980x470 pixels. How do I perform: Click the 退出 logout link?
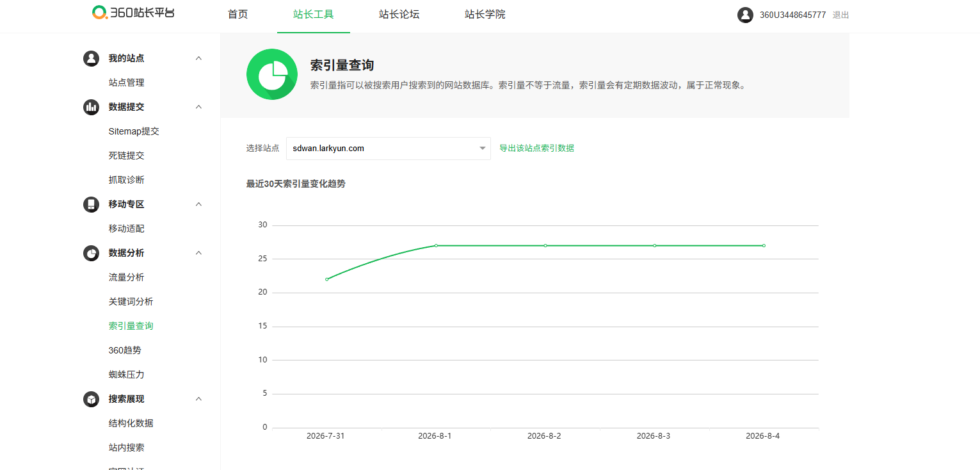click(x=841, y=15)
